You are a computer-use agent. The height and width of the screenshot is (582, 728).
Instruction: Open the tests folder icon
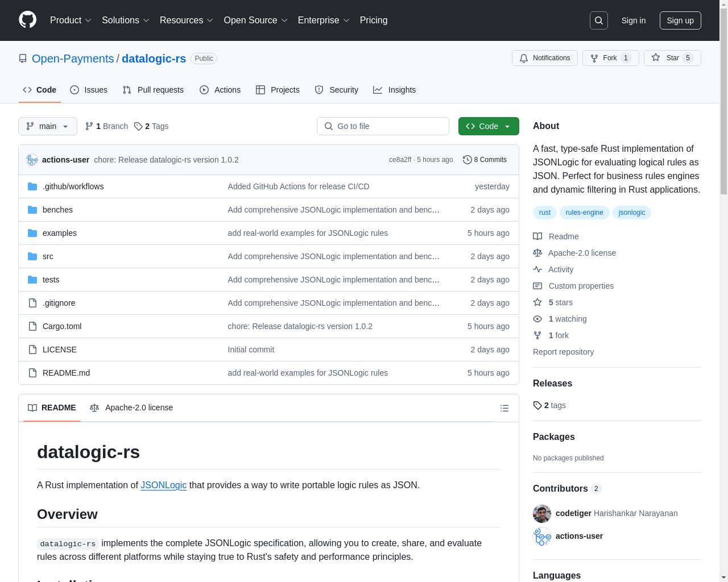point(32,280)
